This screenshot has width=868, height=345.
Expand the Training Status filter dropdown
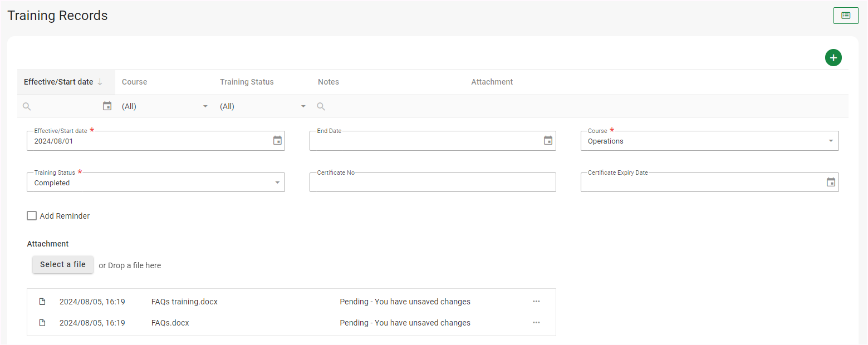pyautogui.click(x=303, y=106)
